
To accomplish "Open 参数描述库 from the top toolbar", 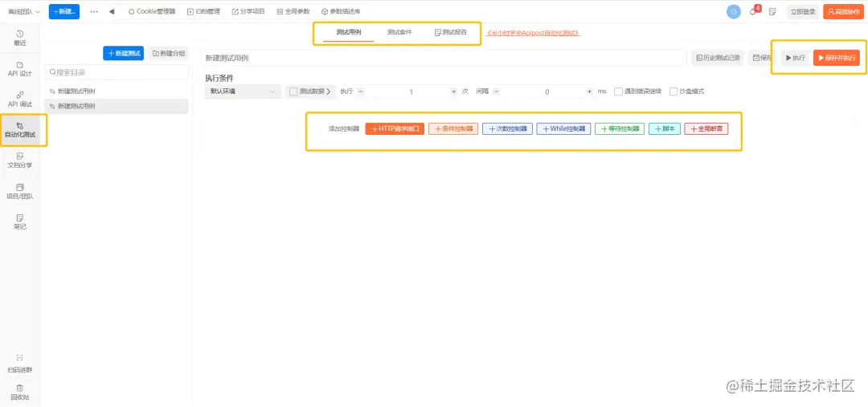I will coord(341,11).
